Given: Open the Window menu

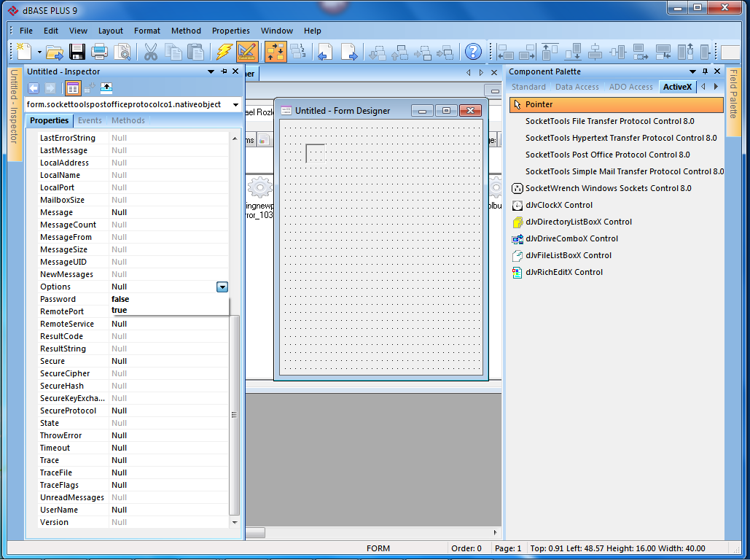Looking at the screenshot, I should (277, 31).
